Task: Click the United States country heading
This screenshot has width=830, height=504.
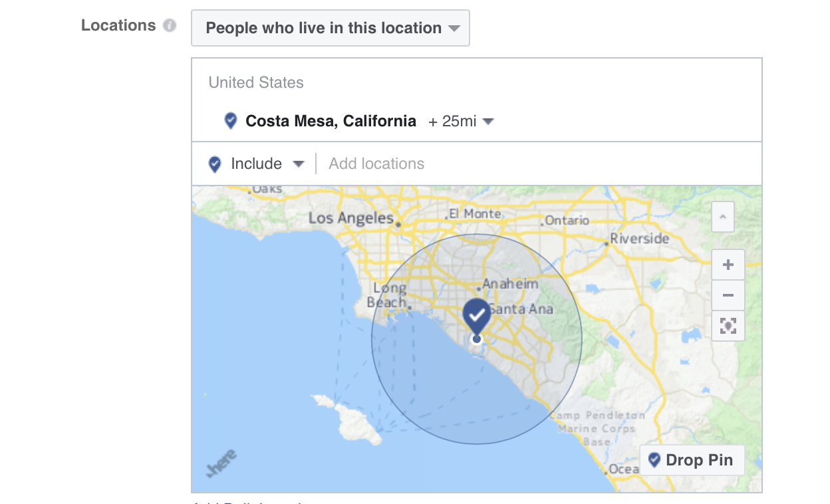Action: point(256,82)
